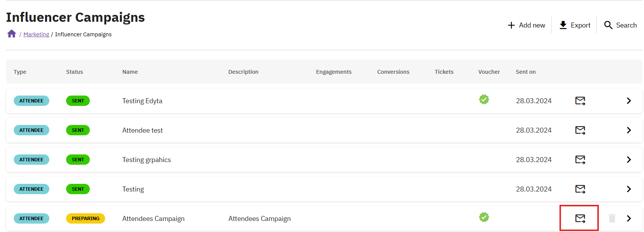Click send mail icon for Testing grpahics
644x232 pixels.
pos(580,160)
